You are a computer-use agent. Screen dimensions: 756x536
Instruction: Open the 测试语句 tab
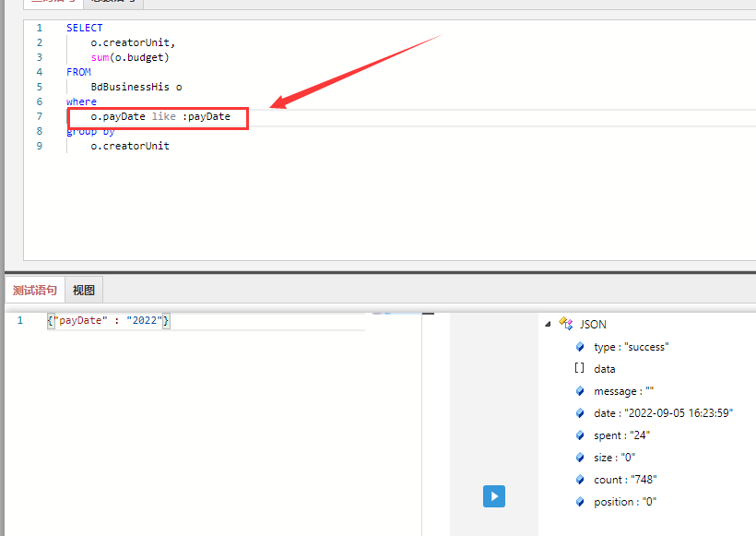pos(35,290)
